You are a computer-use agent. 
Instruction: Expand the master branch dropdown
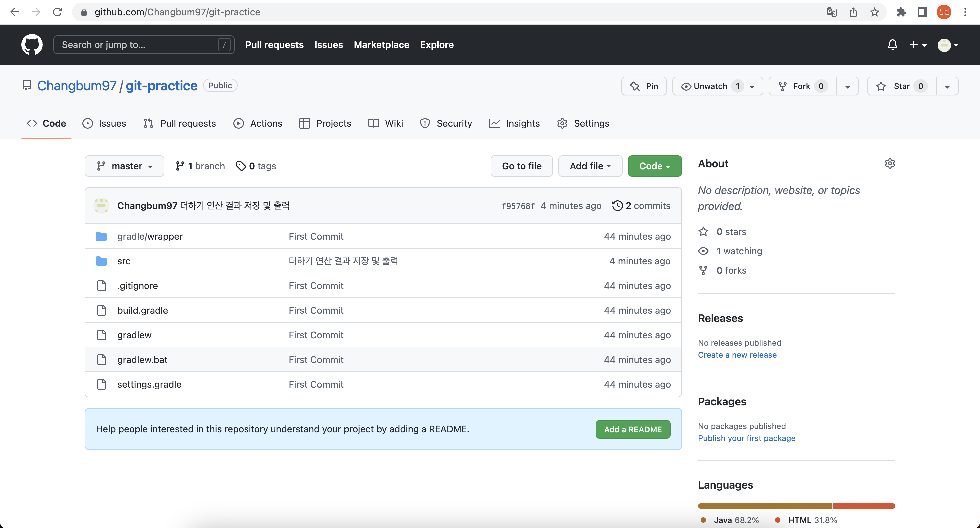(x=124, y=166)
